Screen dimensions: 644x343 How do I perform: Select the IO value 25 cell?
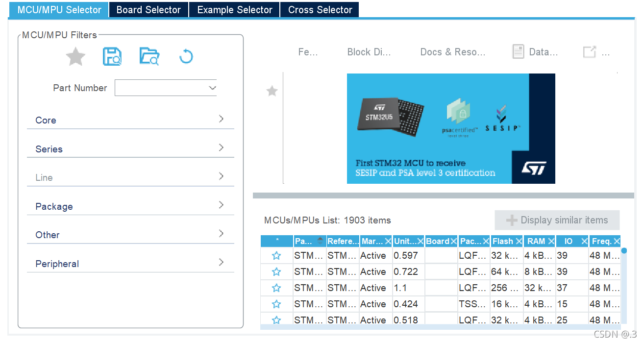tap(572, 319)
